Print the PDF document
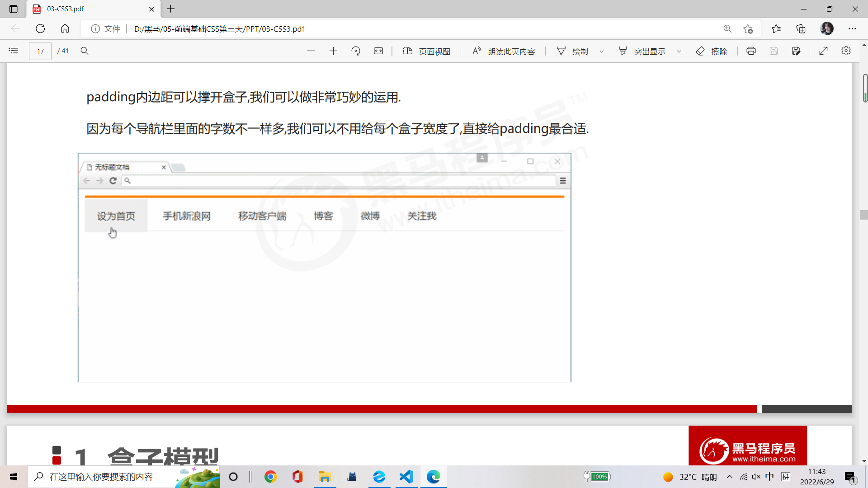868x488 pixels. 751,51
